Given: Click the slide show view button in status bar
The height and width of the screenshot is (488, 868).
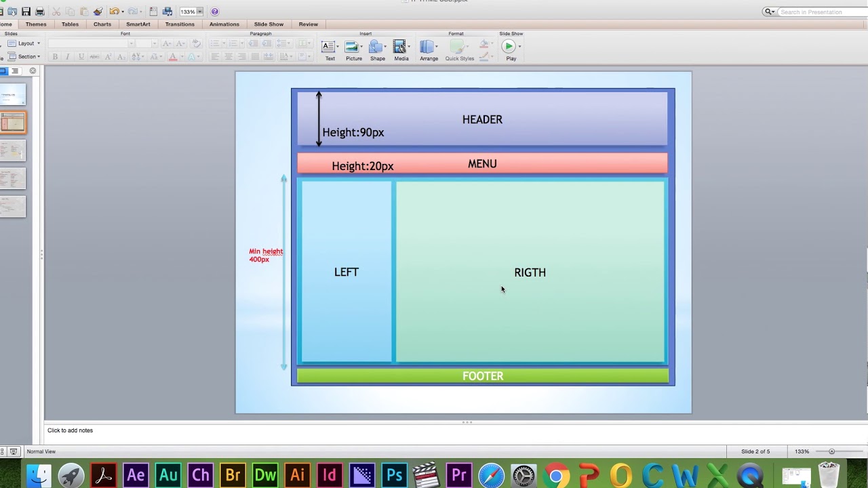Looking at the screenshot, I should pos(13,451).
